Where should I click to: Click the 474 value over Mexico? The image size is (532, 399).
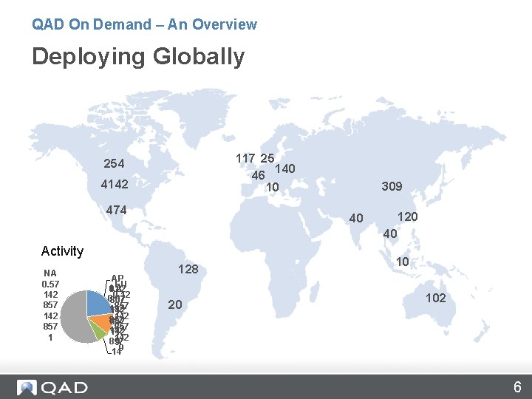click(x=117, y=210)
